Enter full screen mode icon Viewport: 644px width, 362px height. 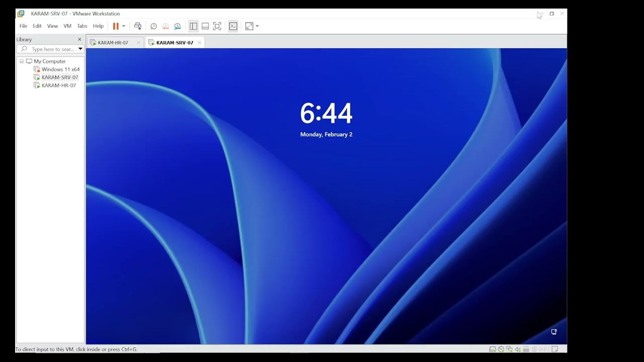[217, 26]
